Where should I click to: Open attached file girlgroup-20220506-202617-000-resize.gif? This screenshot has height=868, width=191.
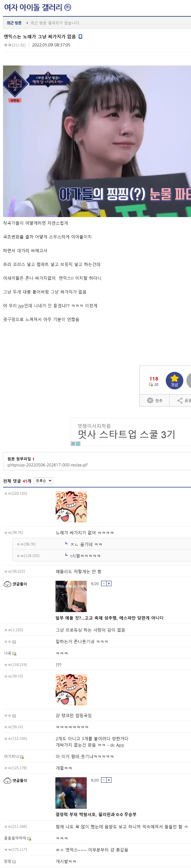[47, 465]
